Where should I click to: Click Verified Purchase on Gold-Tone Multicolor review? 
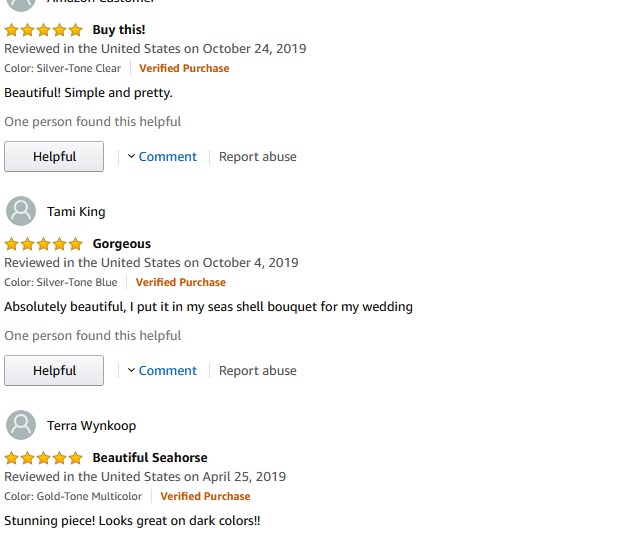point(205,496)
